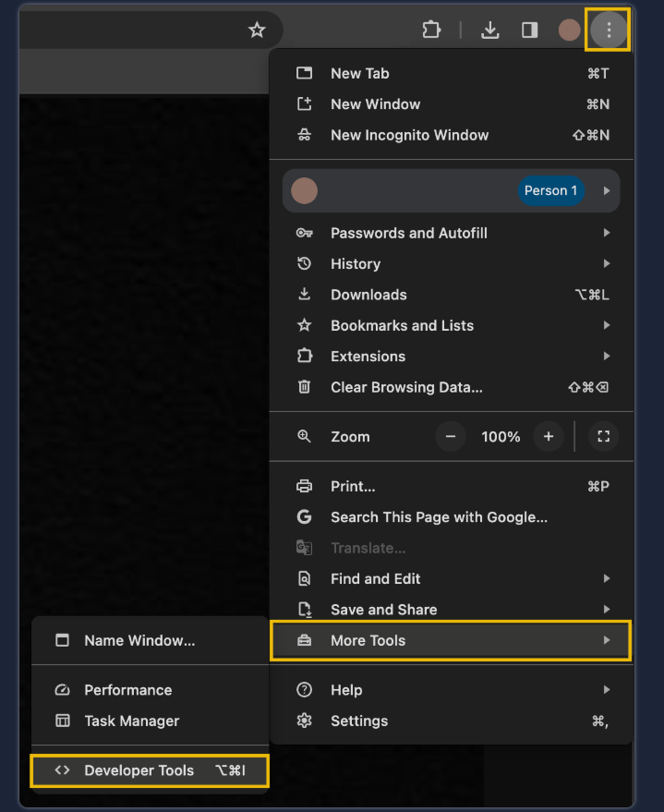Enter fullscreen using the Zoom row icon

(x=603, y=437)
